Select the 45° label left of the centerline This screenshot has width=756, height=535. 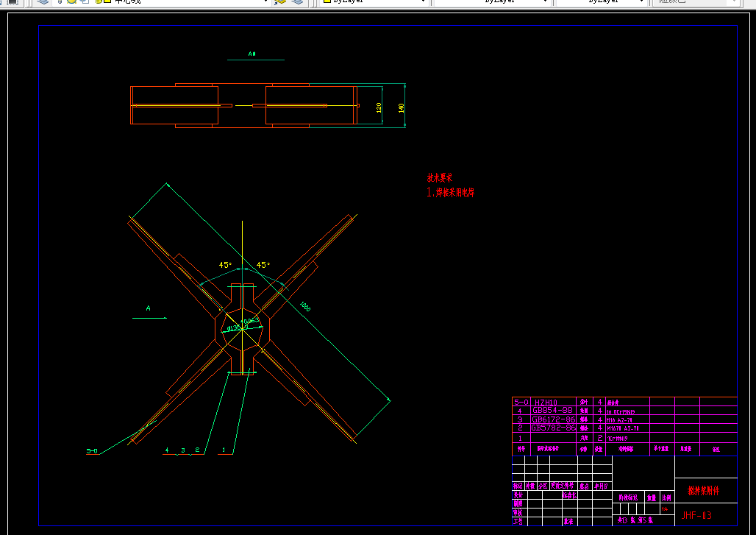(x=225, y=265)
